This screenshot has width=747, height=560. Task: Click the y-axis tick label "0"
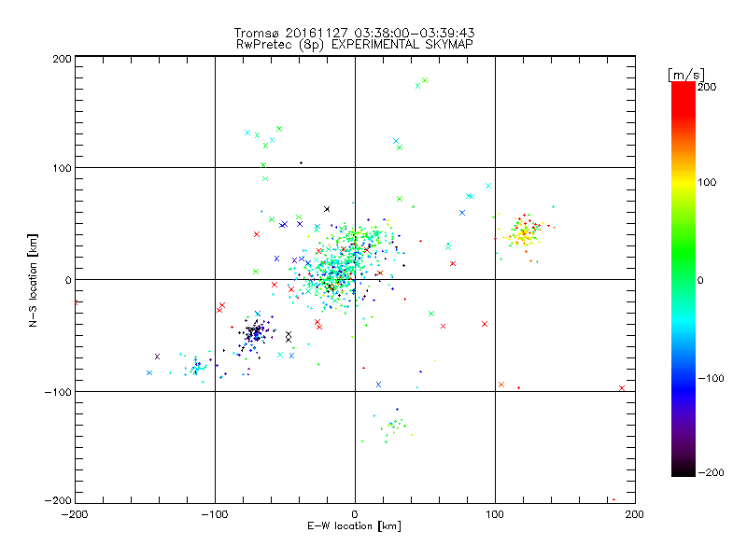click(x=67, y=280)
